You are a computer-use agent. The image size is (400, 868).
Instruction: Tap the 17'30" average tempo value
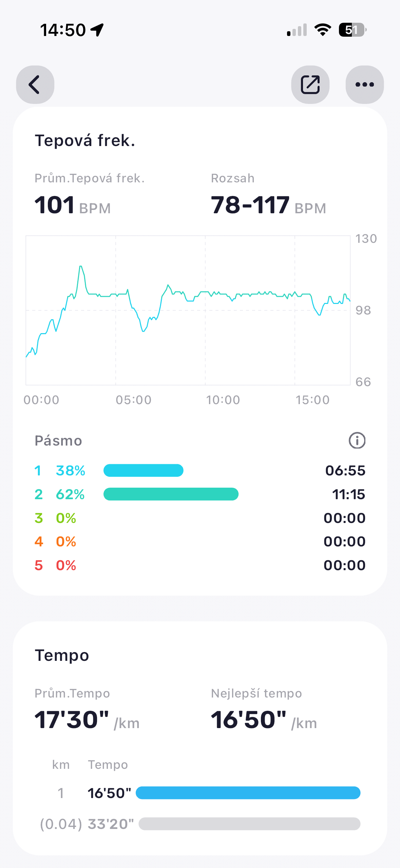click(72, 720)
